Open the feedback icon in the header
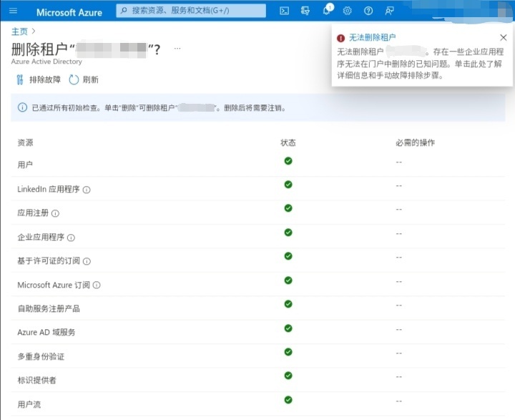 [x=389, y=11]
